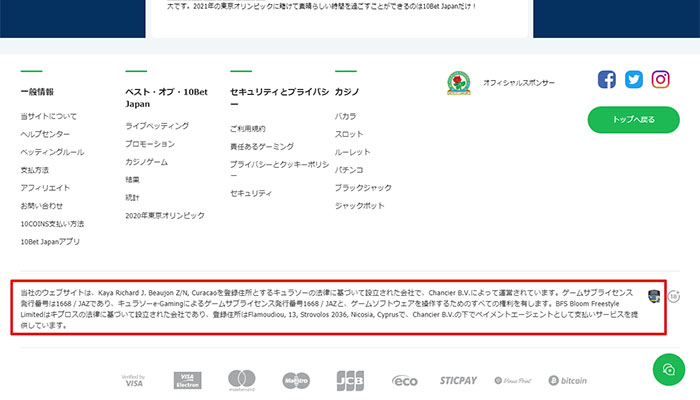Click the STICPAY payment logo
Screen dimensions: 700x400
tap(458, 381)
